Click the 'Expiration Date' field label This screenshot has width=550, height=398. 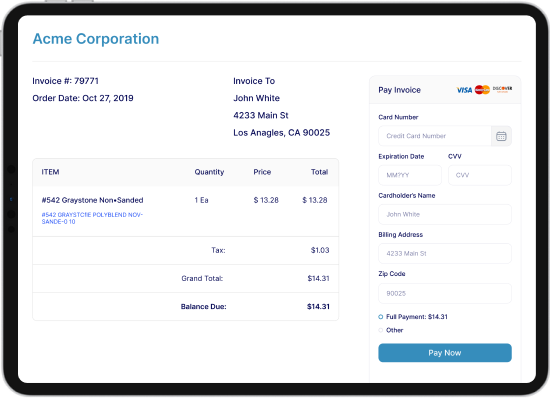pos(401,156)
